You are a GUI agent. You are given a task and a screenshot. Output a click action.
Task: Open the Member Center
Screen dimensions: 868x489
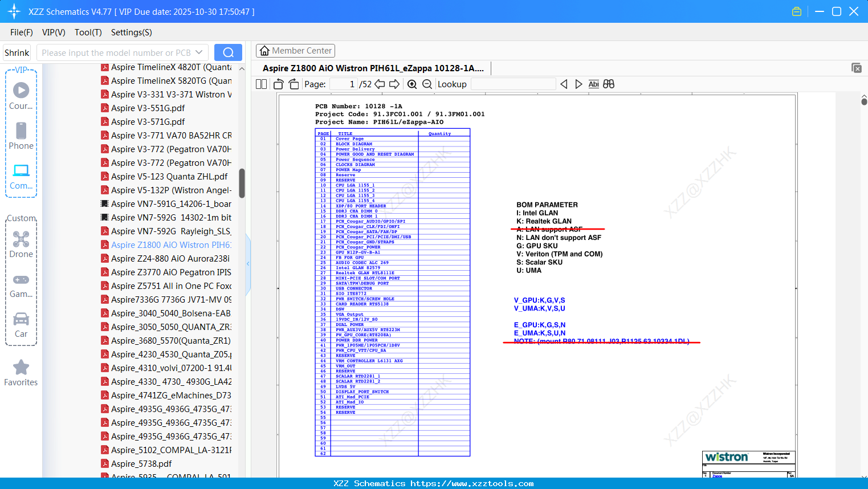pos(295,51)
